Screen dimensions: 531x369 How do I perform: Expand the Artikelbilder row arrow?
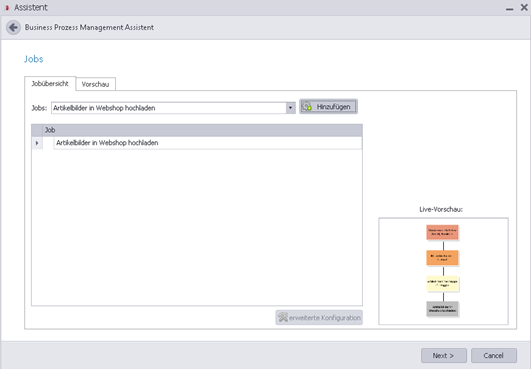[37, 143]
